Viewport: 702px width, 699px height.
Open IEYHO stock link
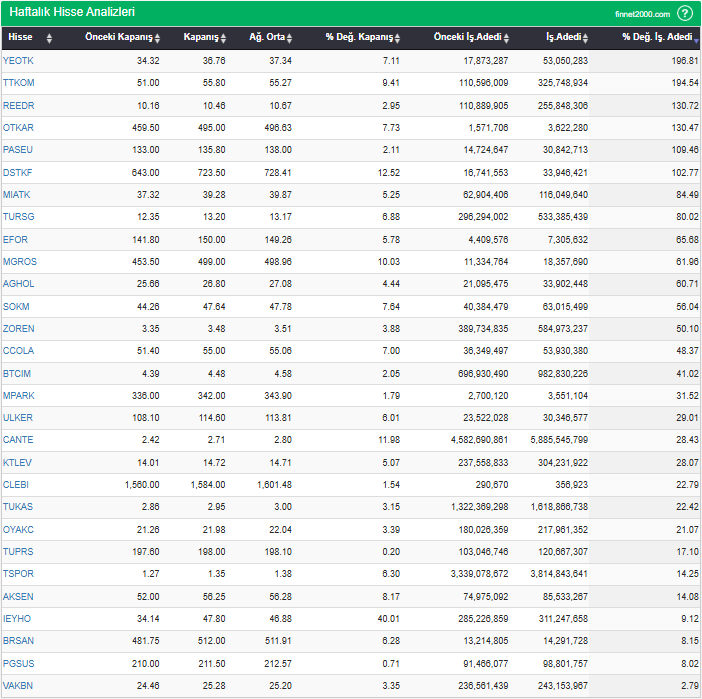(17, 619)
